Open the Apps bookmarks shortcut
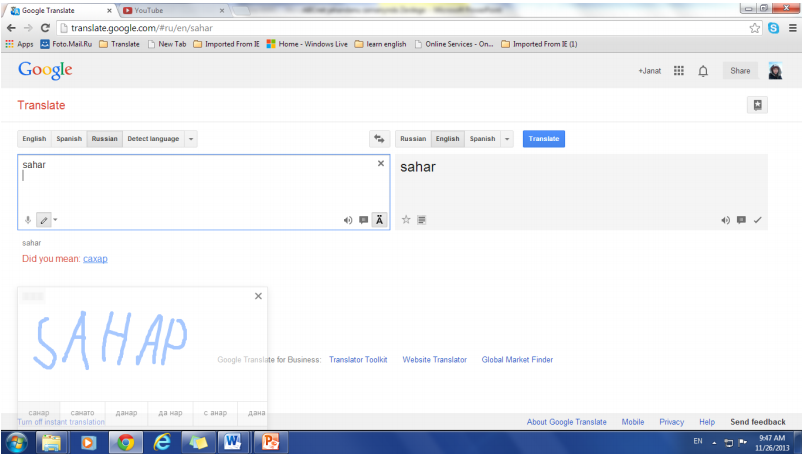811x458 pixels. coord(19,44)
